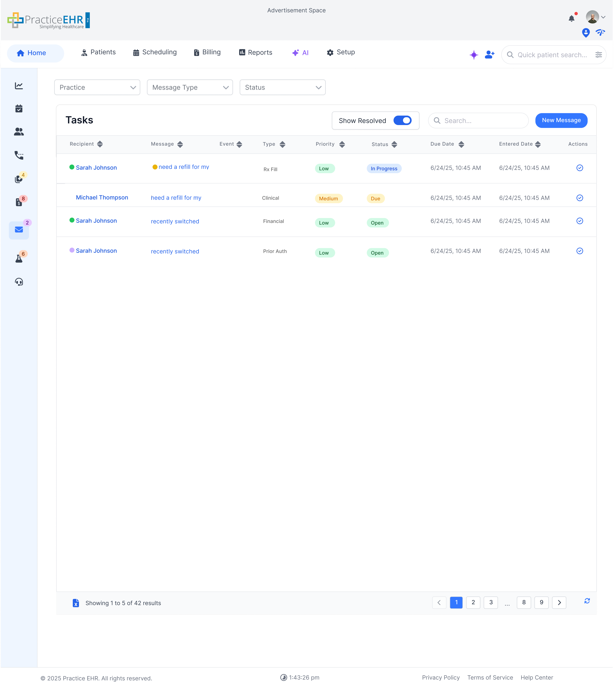Open the support headset icon
616x689 pixels.
tap(19, 282)
